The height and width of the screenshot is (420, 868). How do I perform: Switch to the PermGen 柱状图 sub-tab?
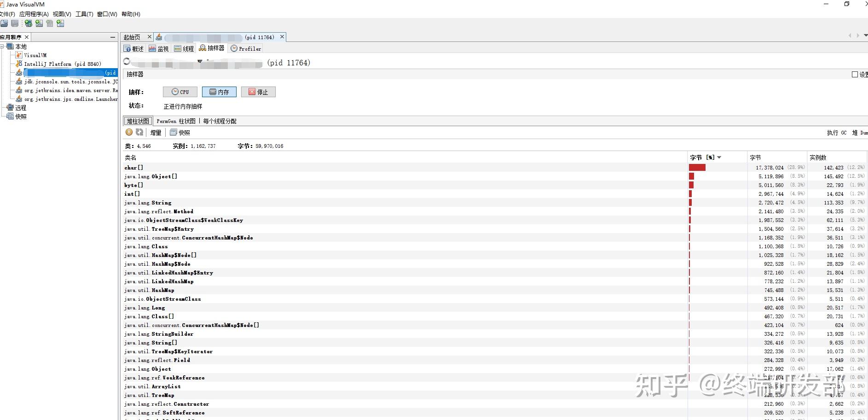(176, 121)
